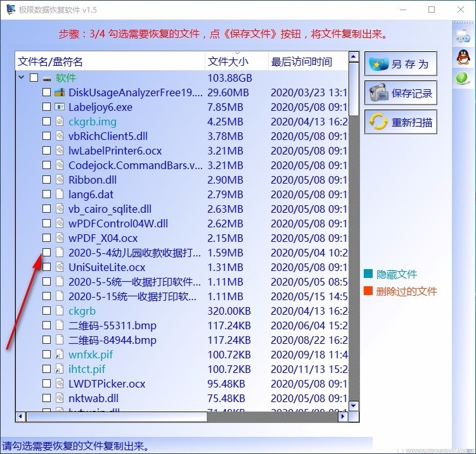Click the QQ penguin icon in the sidebar

point(463,57)
